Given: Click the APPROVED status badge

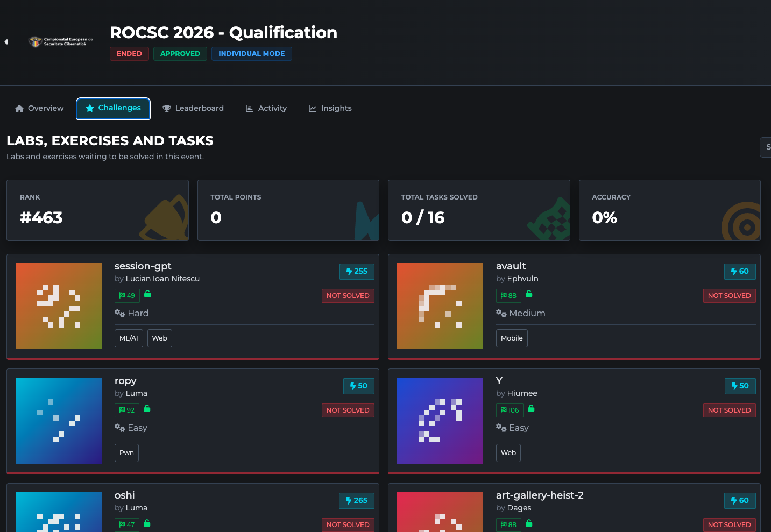Looking at the screenshot, I should click(x=180, y=54).
